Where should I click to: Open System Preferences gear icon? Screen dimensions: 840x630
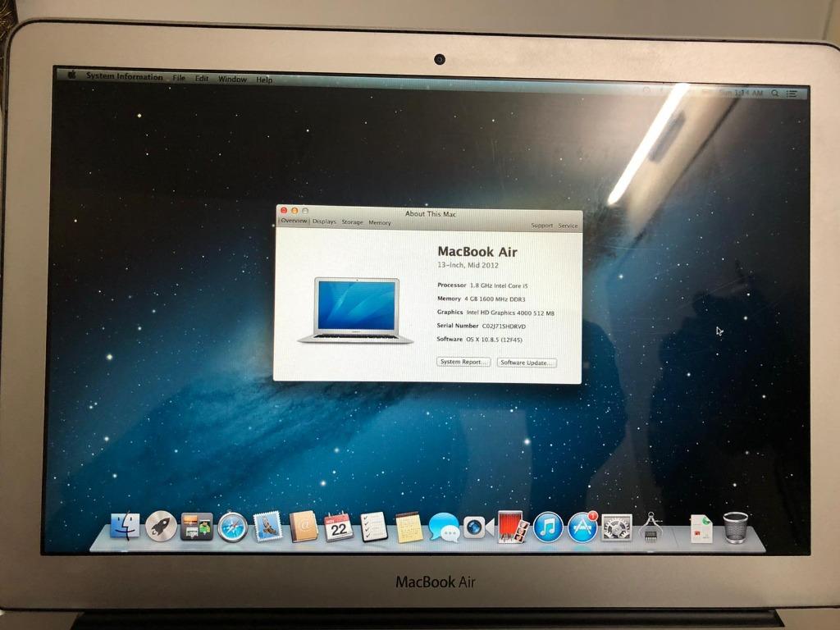point(617,528)
